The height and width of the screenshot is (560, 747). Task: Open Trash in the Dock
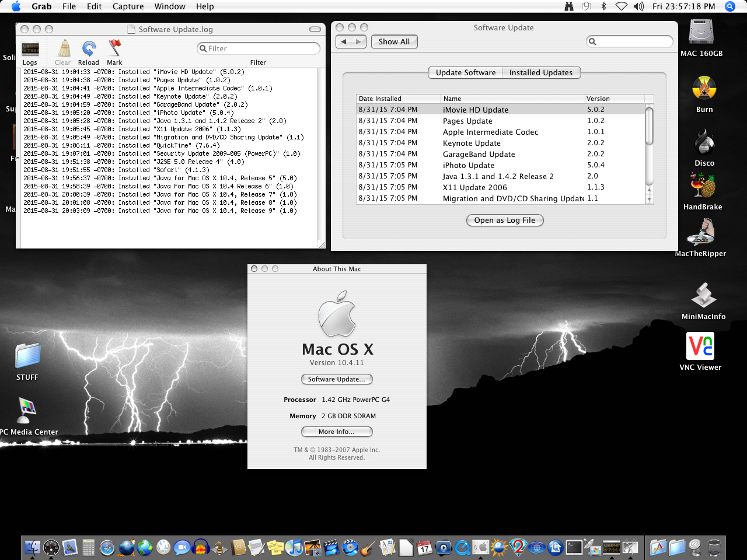coord(714,547)
